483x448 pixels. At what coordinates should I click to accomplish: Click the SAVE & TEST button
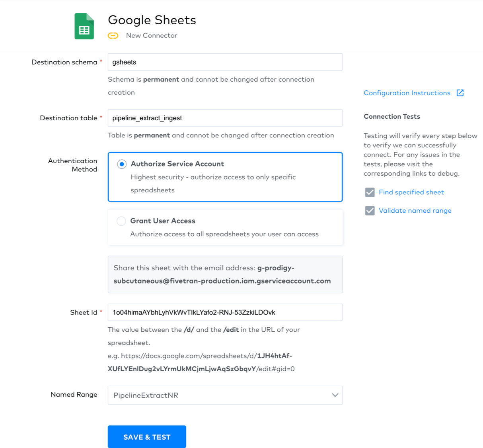tap(147, 437)
